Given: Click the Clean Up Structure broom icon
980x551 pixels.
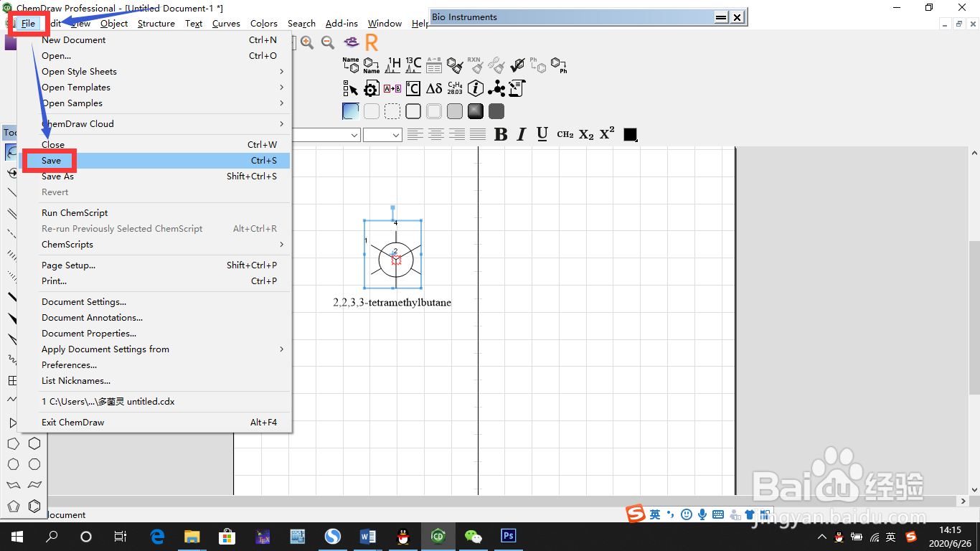Looking at the screenshot, I should [455, 65].
